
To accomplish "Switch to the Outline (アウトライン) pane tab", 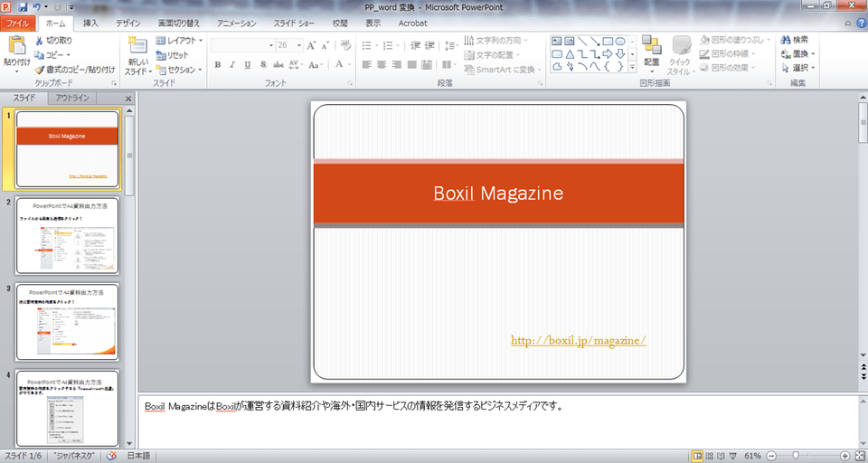I will [x=72, y=98].
